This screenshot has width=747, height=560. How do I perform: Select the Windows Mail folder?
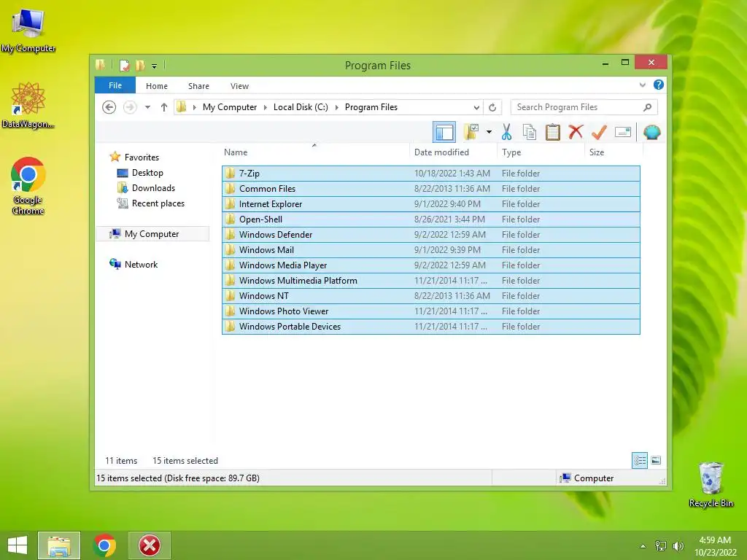click(x=430, y=249)
